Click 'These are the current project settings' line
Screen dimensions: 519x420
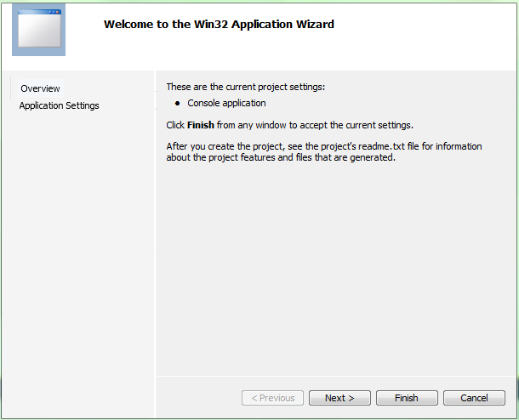[245, 87]
